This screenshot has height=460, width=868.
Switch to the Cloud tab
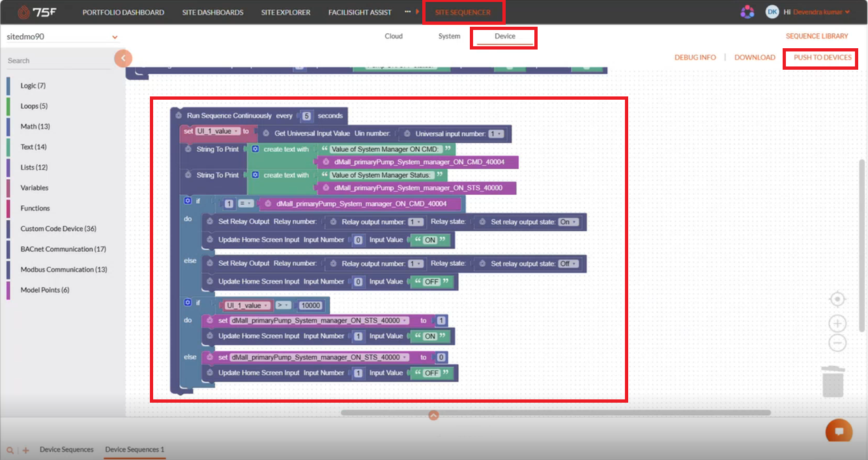[394, 36]
